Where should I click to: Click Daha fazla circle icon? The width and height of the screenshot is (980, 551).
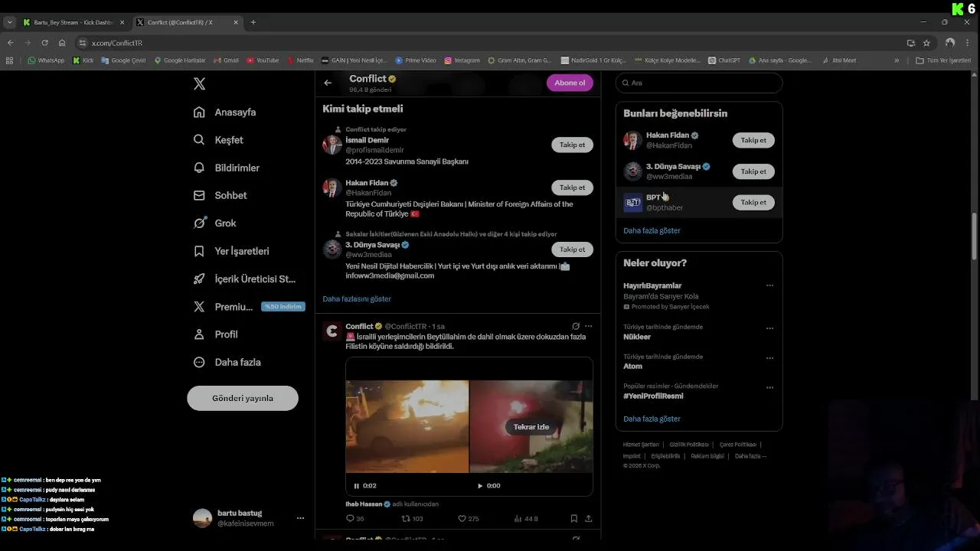coord(199,362)
